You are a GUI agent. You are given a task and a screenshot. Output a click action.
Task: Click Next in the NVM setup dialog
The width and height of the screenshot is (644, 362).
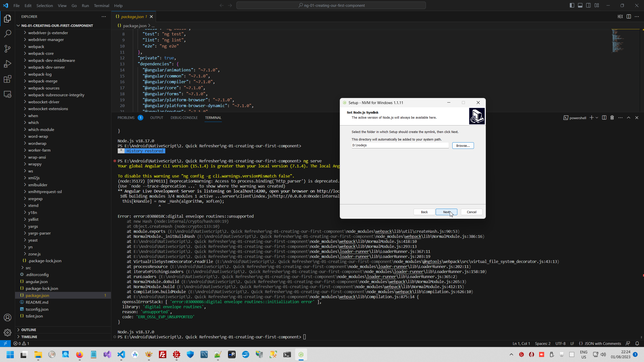coord(446,212)
